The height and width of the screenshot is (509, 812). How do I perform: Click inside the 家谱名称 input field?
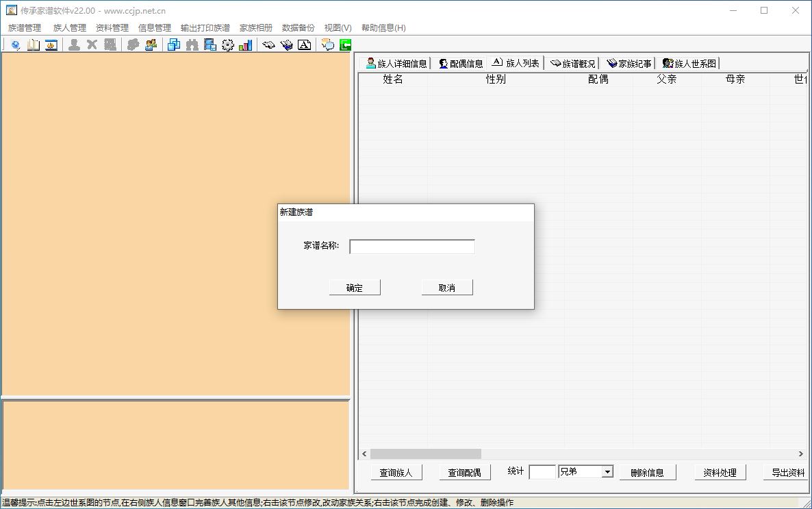pyautogui.click(x=411, y=247)
